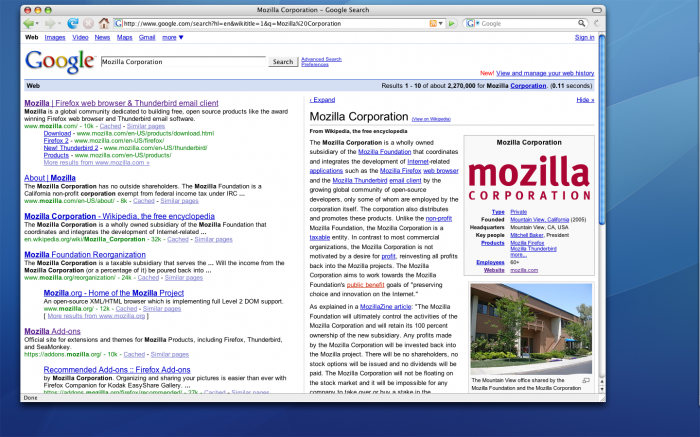Click the mozilla corporation logo image
Viewport: 700px width, 437px height.
pos(529,177)
